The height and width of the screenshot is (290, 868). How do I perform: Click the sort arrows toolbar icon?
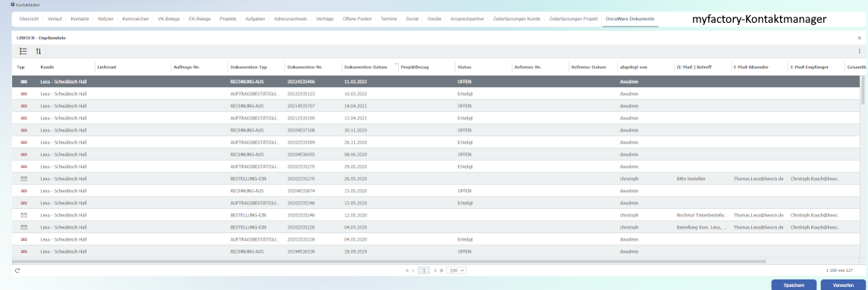pyautogui.click(x=38, y=51)
